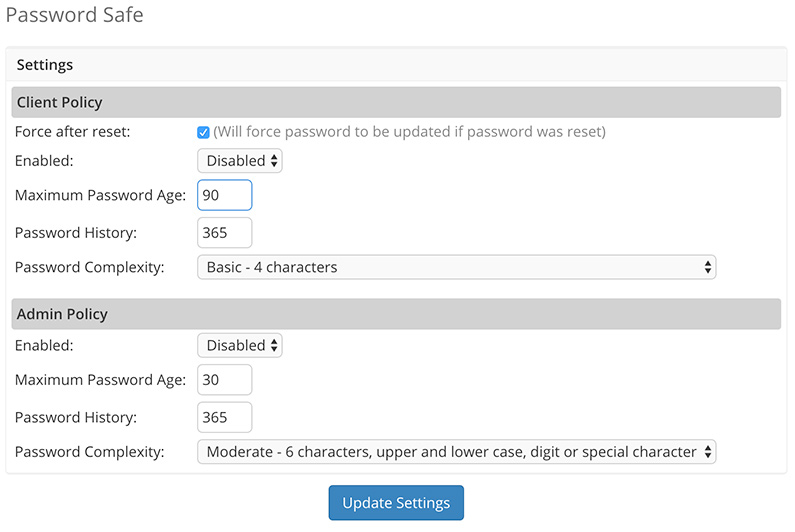Click the 'Will force password to be updated' hint text
The image size is (795, 532).
pos(409,132)
